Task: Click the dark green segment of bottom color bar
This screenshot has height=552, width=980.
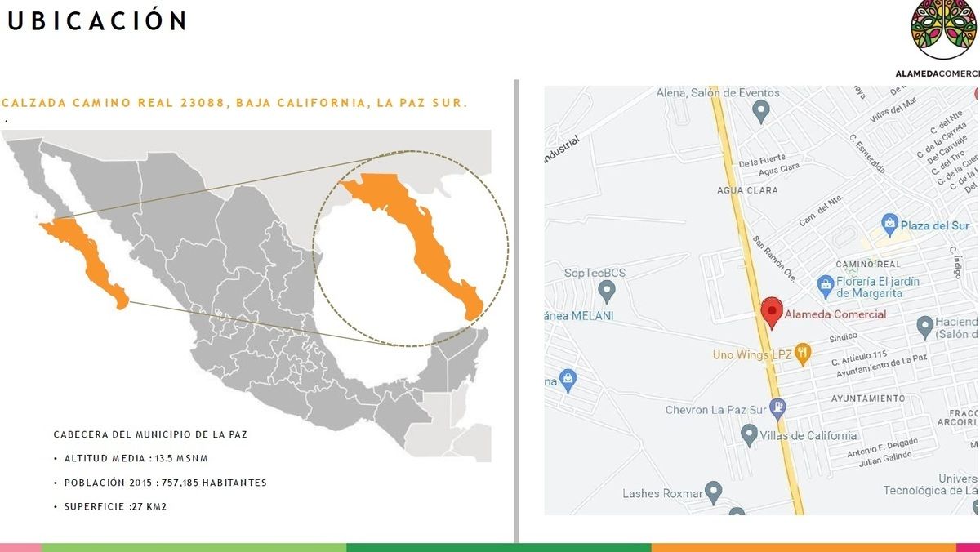Action: 498,547
